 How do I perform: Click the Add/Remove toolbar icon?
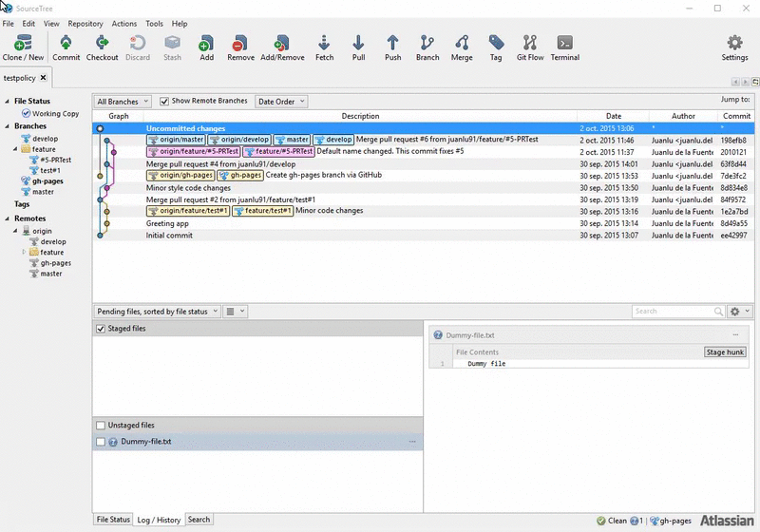pos(282,47)
